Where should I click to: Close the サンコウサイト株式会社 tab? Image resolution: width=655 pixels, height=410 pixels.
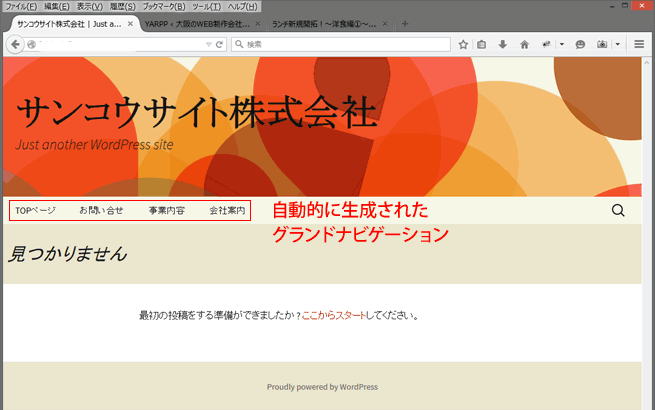pyautogui.click(x=130, y=24)
